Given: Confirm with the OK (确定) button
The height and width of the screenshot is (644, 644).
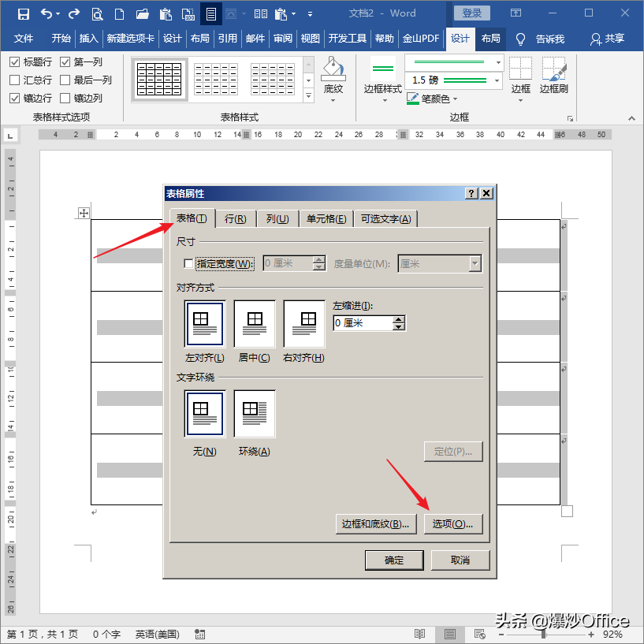Looking at the screenshot, I should tap(394, 560).
